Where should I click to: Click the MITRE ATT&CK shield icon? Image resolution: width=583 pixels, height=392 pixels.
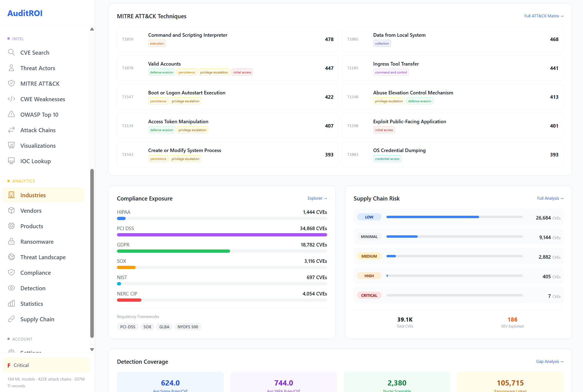pos(11,83)
